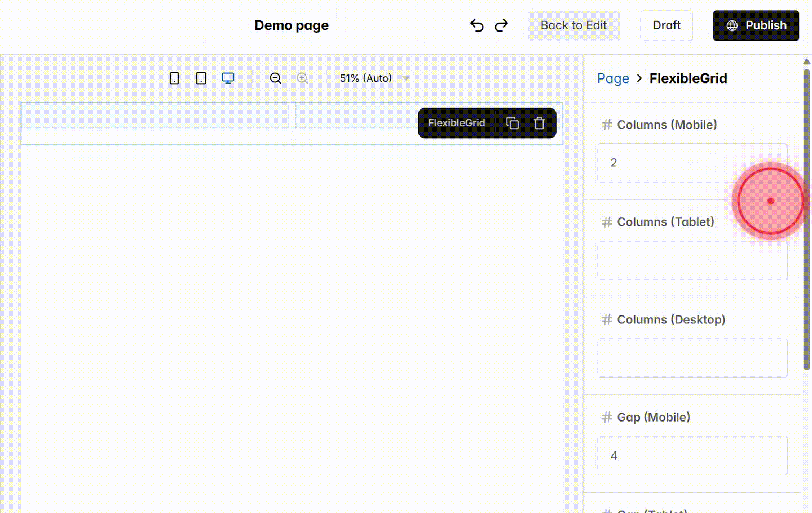Click the globe icon on Publish button

click(732, 25)
